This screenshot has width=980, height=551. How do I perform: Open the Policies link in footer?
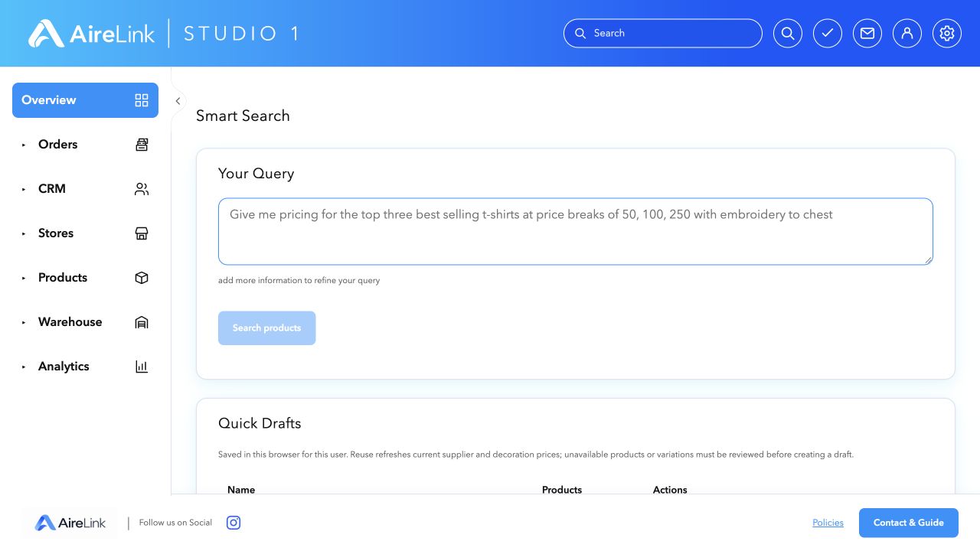(828, 523)
